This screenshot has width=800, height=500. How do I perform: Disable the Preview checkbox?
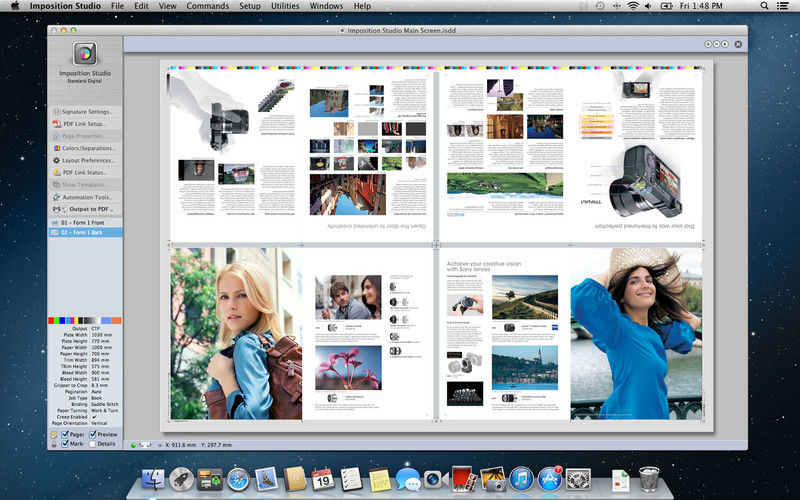click(92, 434)
